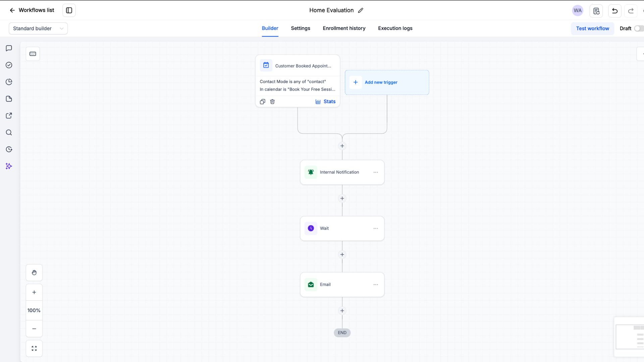Open Email step options menu
The height and width of the screenshot is (362, 644).
(376, 285)
